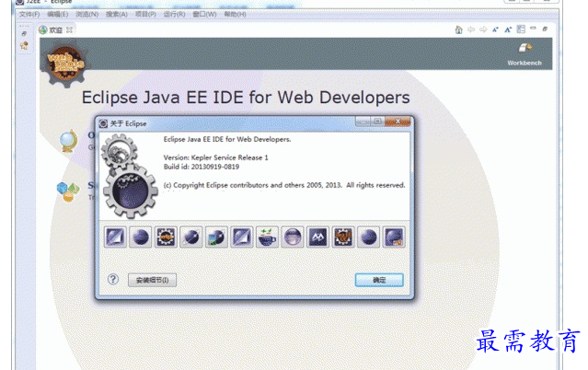Screen dimensions: 588x370
Task: Click 'Build id: 20130919-0819' text
Action: (202, 167)
